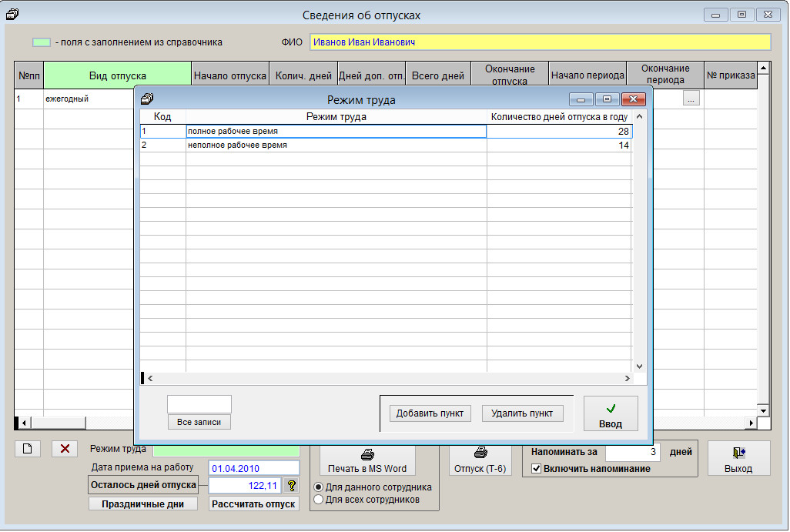Select Для данного сотрудника radio option

click(319, 487)
